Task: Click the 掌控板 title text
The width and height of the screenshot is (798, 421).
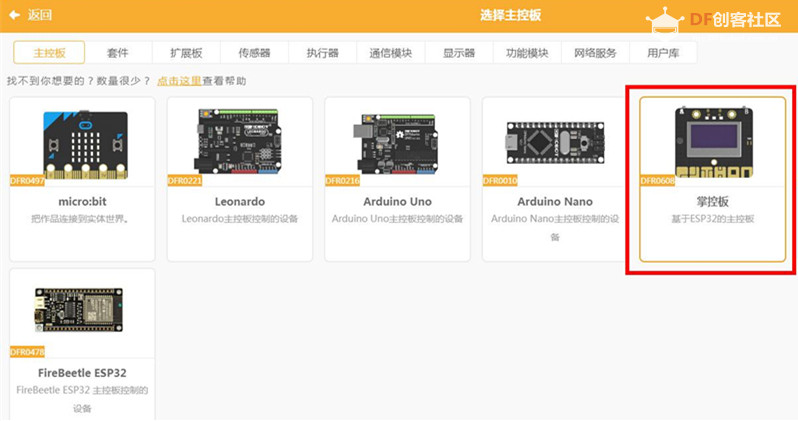Action: point(712,202)
